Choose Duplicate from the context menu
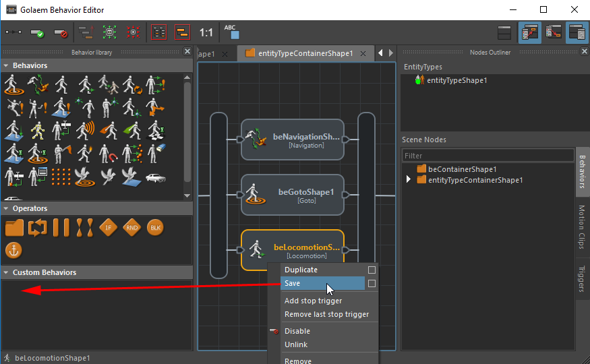 pyautogui.click(x=301, y=270)
